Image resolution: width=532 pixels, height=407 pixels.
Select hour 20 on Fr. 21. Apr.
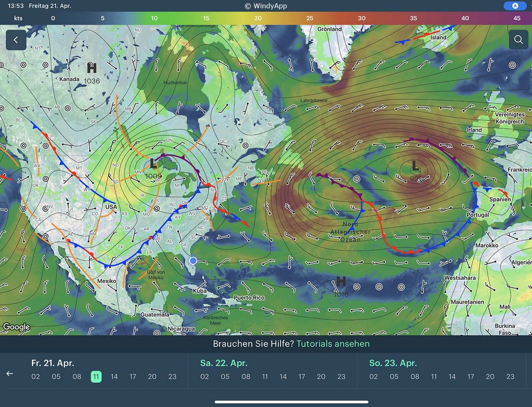point(152,377)
